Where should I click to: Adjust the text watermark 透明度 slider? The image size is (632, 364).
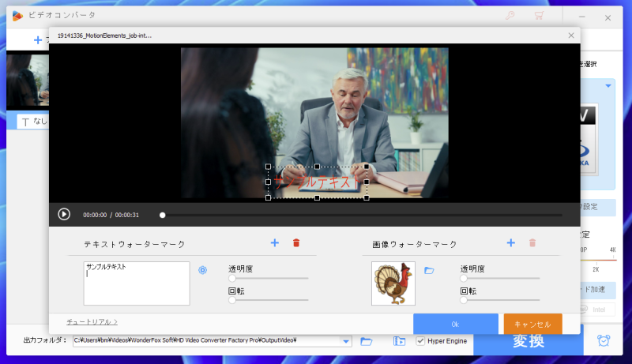[x=232, y=278]
